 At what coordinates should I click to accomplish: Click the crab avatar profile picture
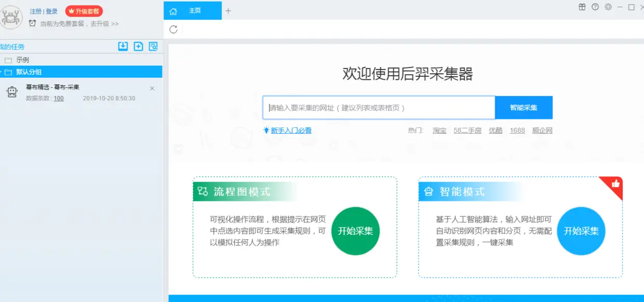11,18
